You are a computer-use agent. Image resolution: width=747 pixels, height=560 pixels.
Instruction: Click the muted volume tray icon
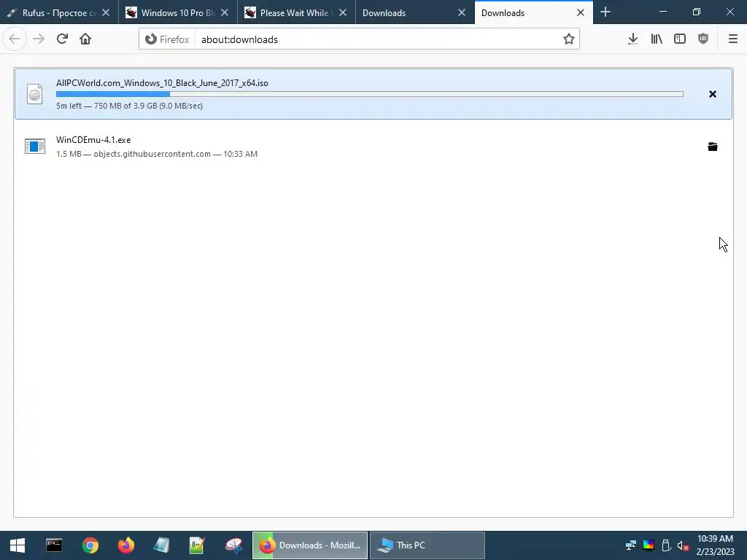tap(683, 545)
